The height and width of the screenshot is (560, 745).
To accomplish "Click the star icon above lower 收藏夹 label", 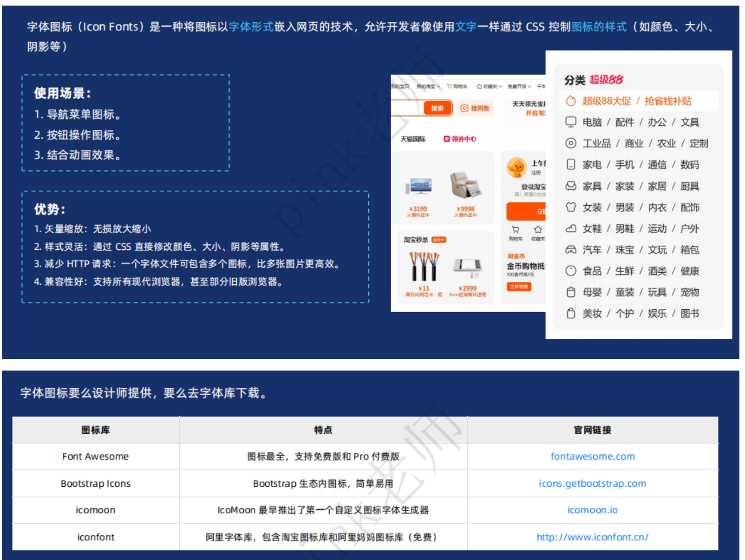I will point(538,229).
